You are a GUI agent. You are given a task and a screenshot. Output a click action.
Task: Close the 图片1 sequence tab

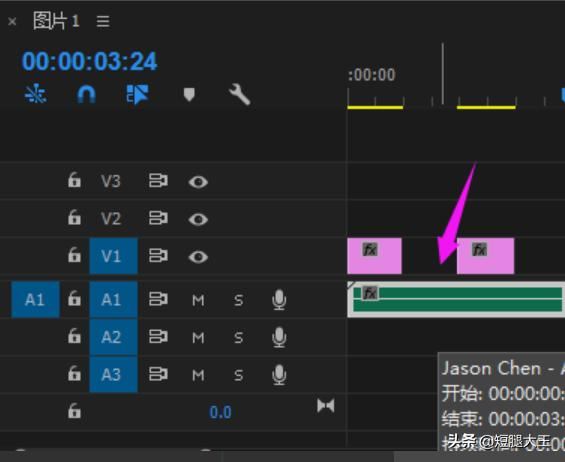pos(12,22)
